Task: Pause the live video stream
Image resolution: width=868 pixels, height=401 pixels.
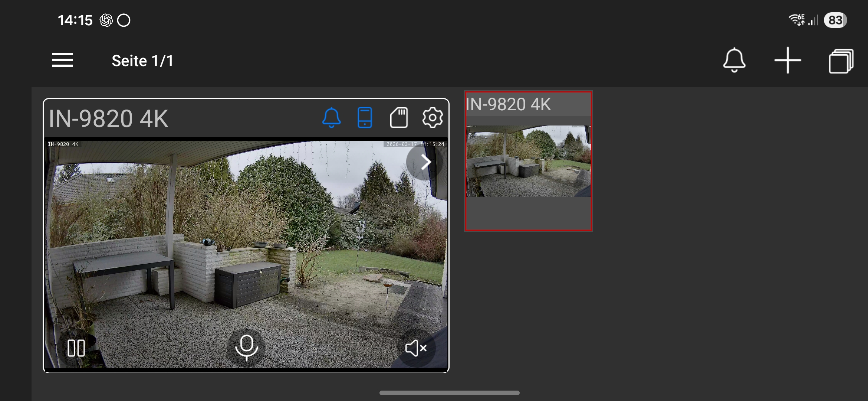Action: point(76,348)
